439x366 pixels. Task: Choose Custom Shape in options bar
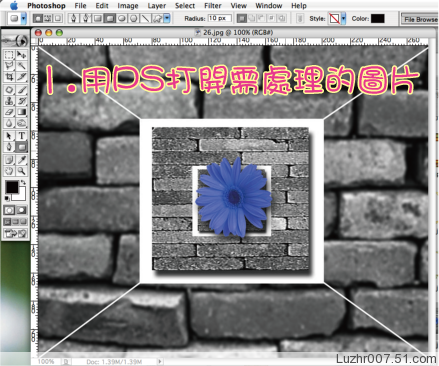(x=157, y=18)
